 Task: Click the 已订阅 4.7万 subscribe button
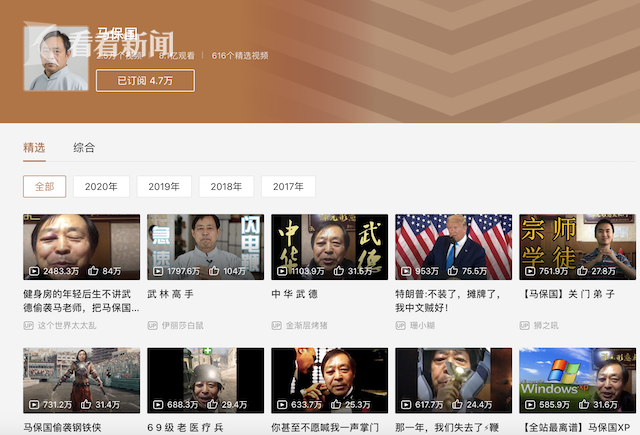[x=145, y=80]
